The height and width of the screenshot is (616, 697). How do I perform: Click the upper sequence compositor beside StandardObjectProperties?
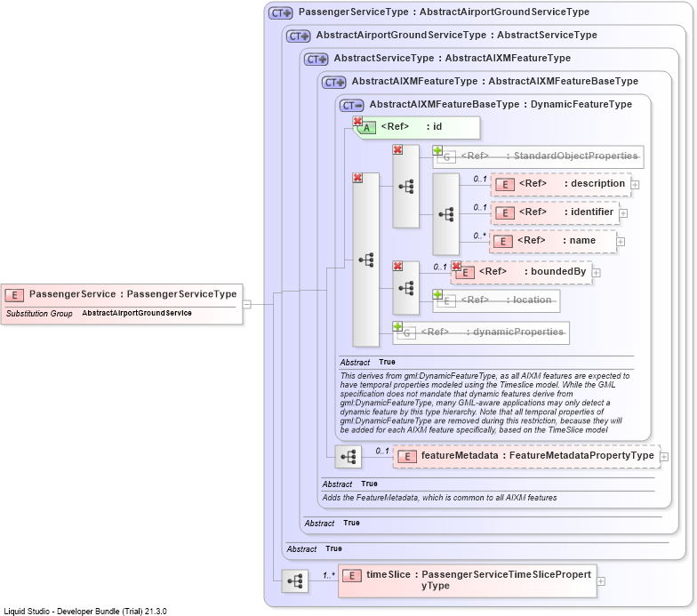point(405,187)
